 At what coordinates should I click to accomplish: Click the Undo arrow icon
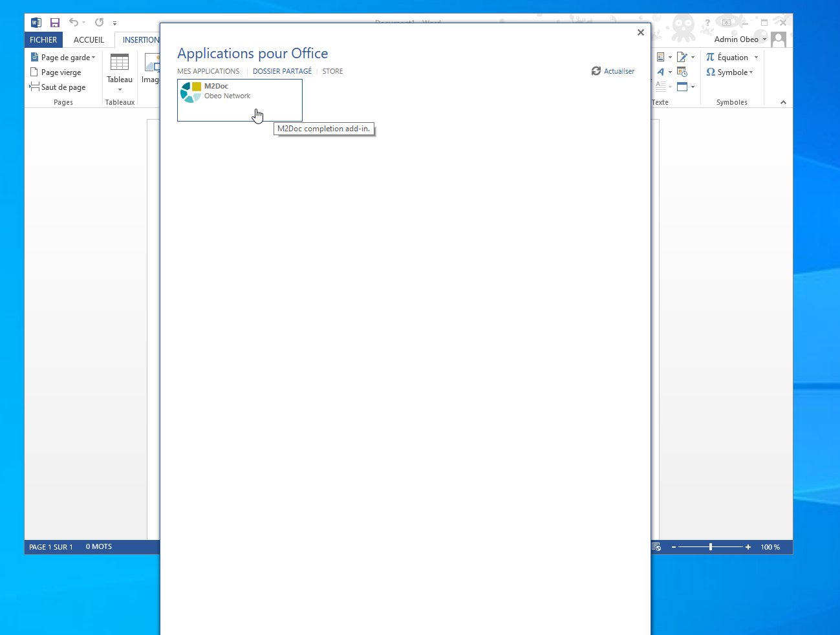[74, 23]
